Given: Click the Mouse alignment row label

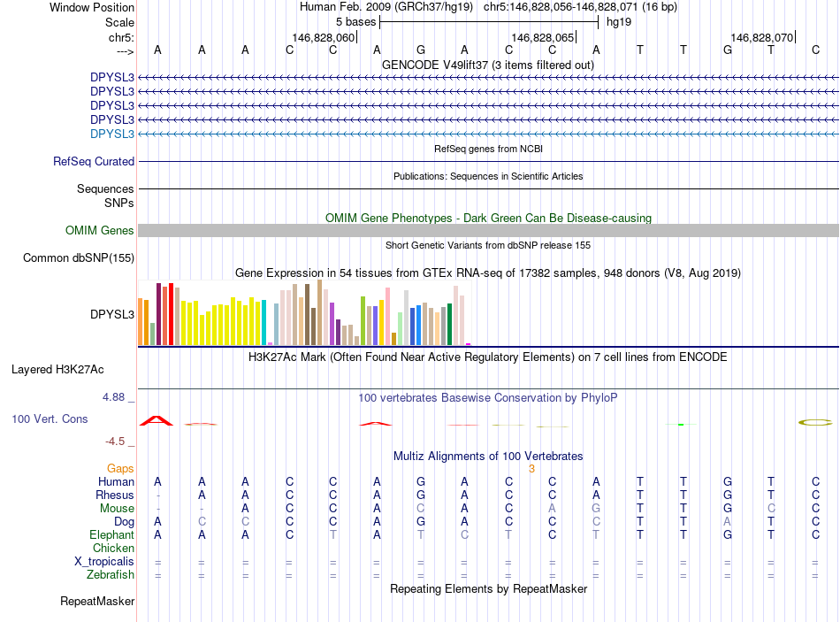Looking at the screenshot, I should 117,509.
